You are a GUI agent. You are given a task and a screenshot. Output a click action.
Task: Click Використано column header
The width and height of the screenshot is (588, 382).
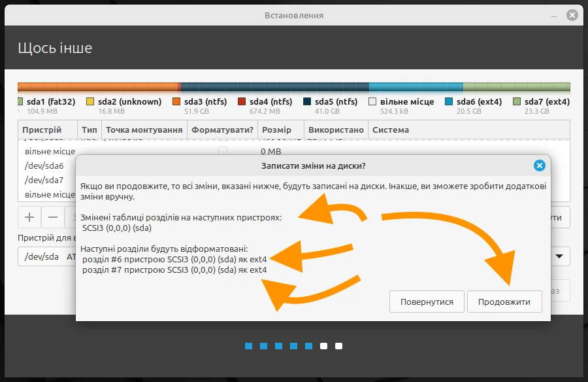point(336,130)
